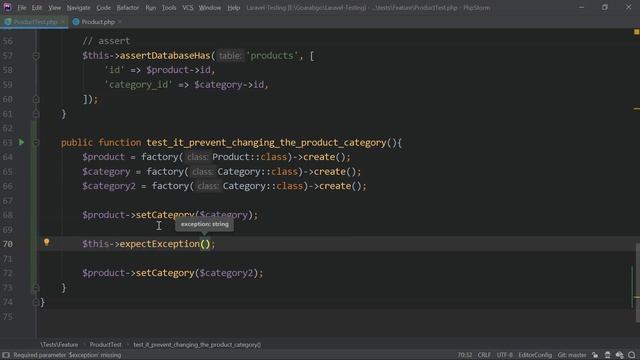
Task: Click the PhpStorm logo icon in title bar
Action: click(7, 7)
